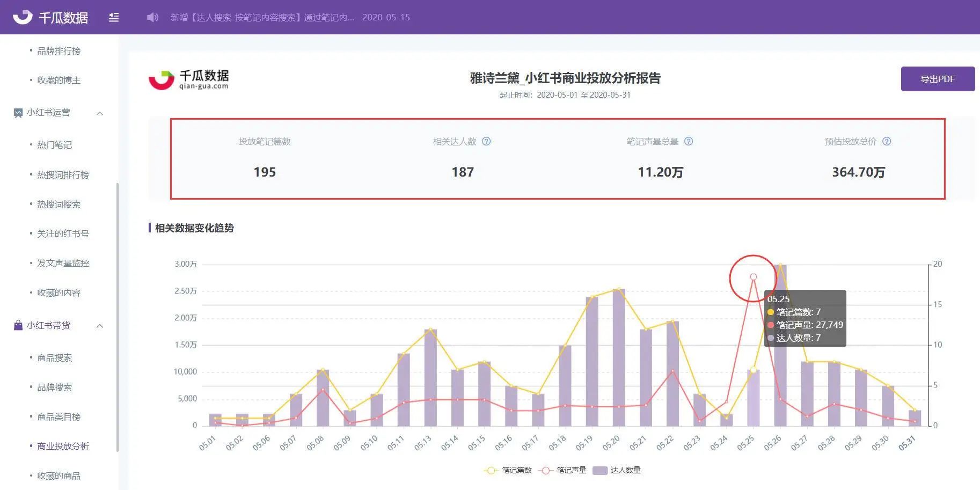Collapse the 小红书运营 section chevron
The width and height of the screenshot is (980, 490).
(100, 113)
